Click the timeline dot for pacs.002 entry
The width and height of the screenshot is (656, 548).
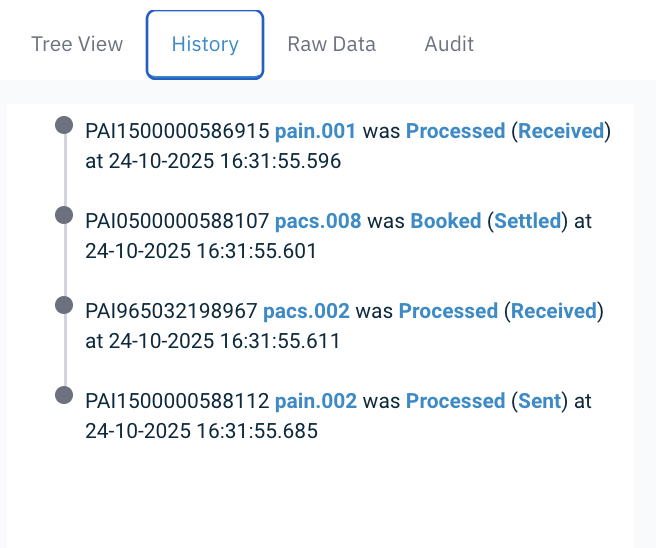(64, 305)
